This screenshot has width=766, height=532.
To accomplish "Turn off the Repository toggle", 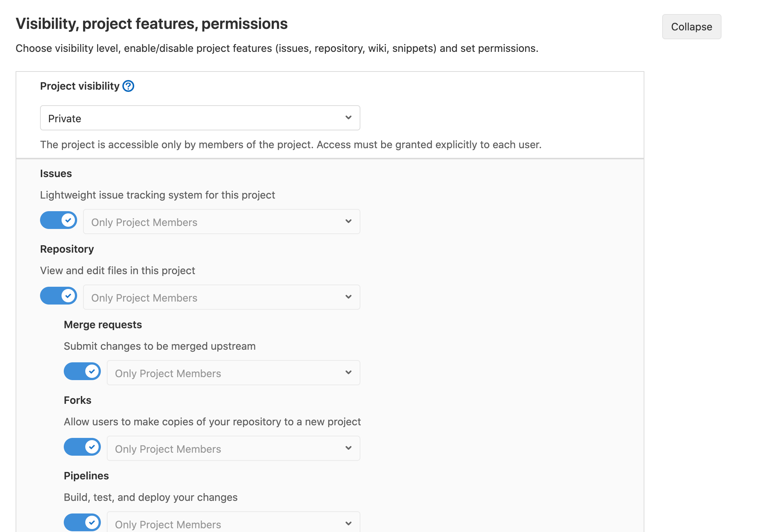I will tap(59, 296).
